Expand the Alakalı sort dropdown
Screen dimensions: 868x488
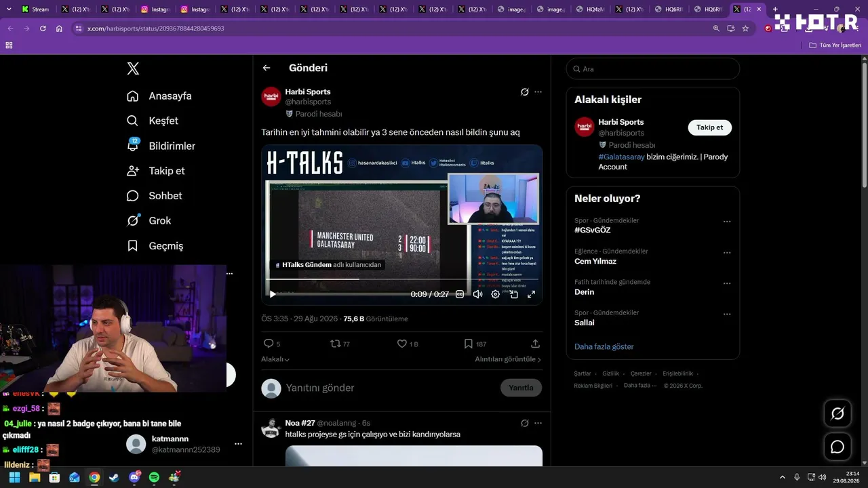pyautogui.click(x=275, y=359)
